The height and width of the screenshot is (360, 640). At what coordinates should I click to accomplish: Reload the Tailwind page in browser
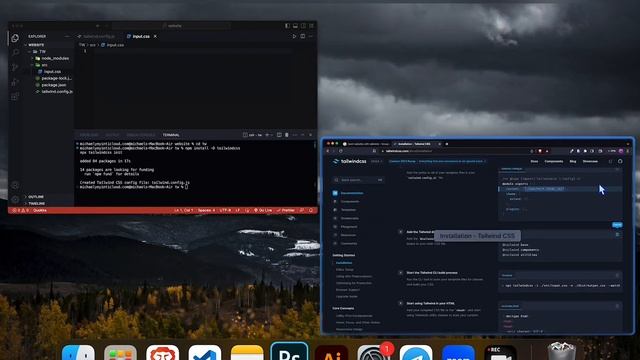click(341, 151)
